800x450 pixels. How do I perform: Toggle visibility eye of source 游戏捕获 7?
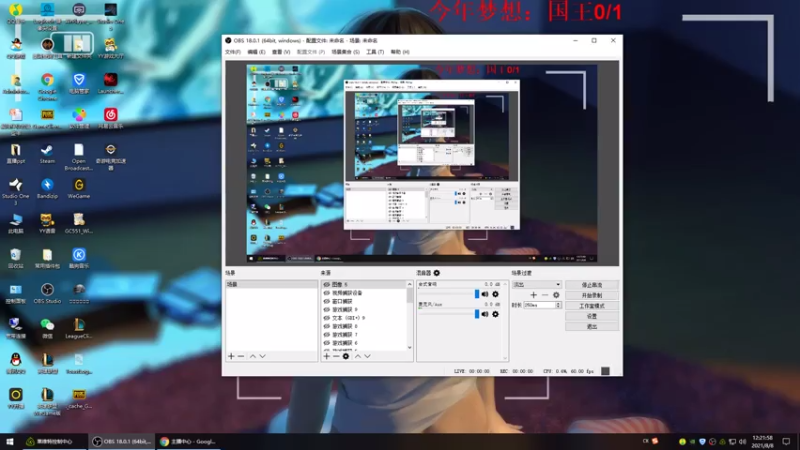[x=327, y=334]
